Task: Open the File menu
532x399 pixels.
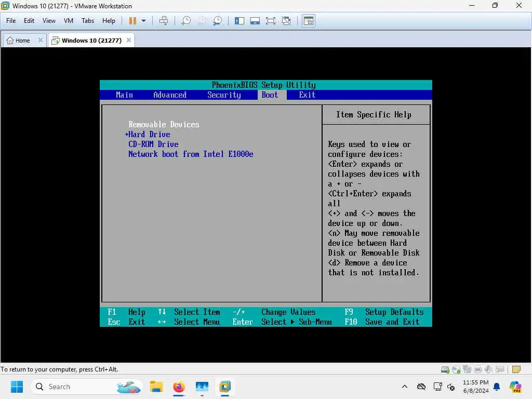Action: pyautogui.click(x=11, y=21)
